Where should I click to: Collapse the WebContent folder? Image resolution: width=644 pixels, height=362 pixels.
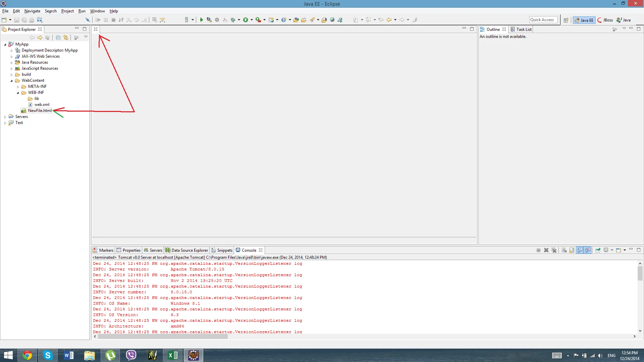11,81
